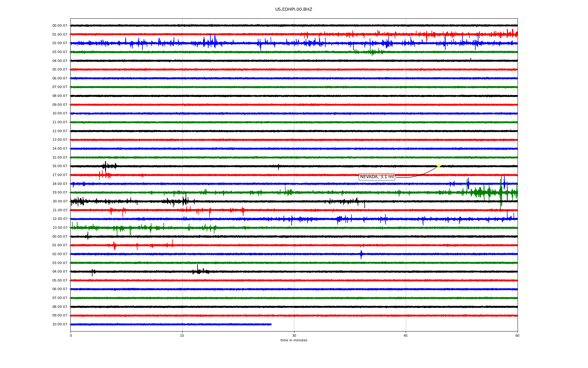The width and height of the screenshot is (588, 368).
Task: Click the 10:00:07 label of the last row
Action: click(x=60, y=324)
